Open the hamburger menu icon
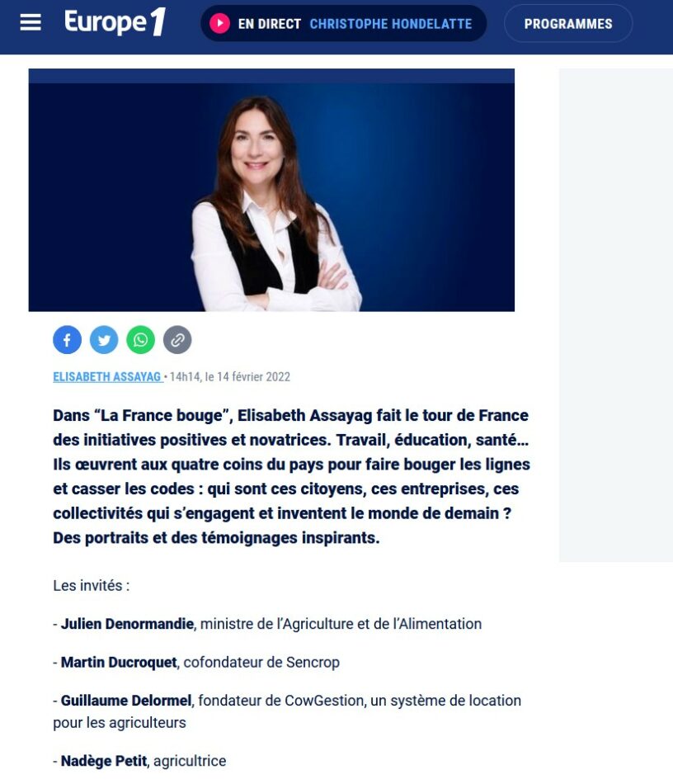Image resolution: width=673 pixels, height=784 pixels. tap(31, 22)
